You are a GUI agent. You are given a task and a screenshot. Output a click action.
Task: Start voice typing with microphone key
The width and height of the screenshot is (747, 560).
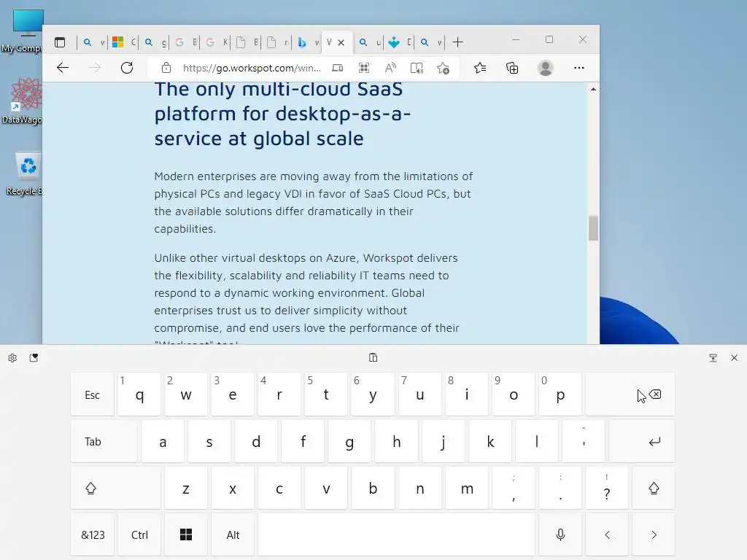[x=560, y=534]
